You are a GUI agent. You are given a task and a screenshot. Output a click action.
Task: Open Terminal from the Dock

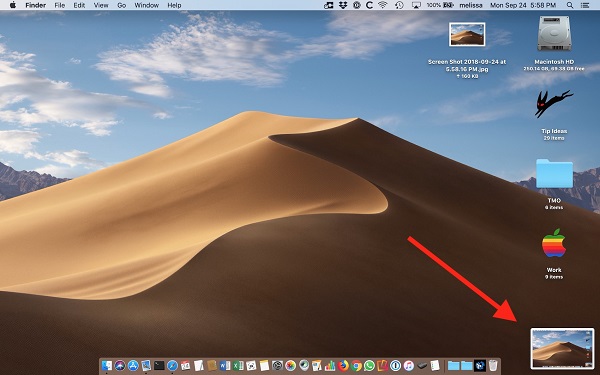[159, 366]
